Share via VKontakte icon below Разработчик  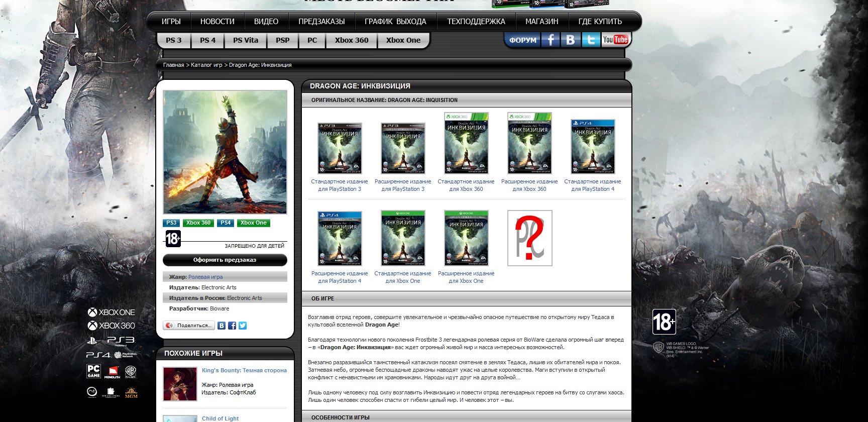click(222, 326)
